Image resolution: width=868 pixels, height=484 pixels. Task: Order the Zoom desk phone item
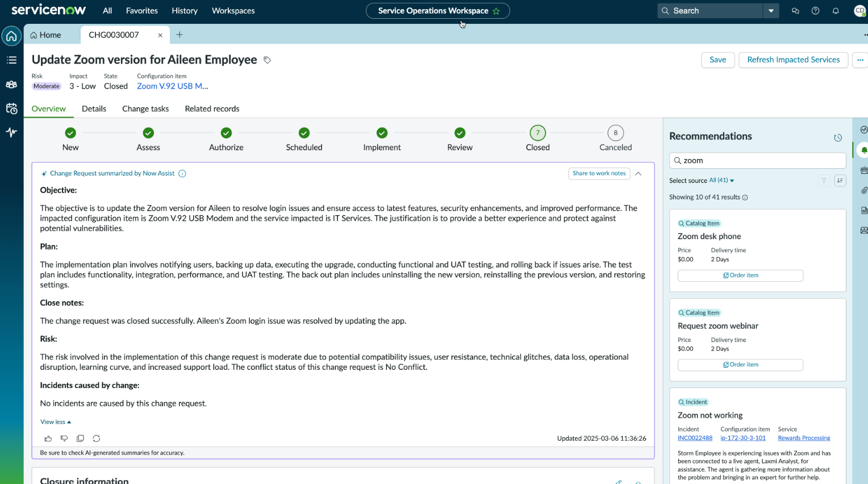(x=740, y=276)
